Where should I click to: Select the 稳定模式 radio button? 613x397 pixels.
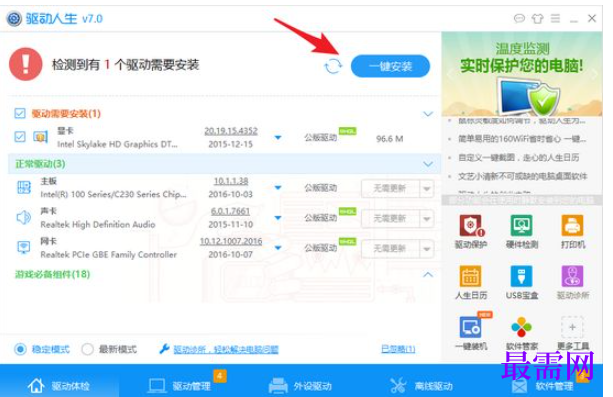[x=20, y=349]
